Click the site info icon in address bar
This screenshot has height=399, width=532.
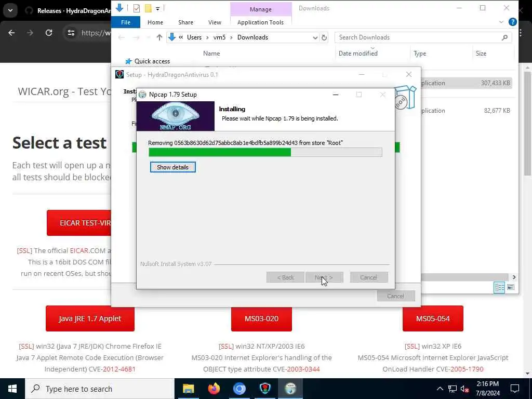(71, 33)
